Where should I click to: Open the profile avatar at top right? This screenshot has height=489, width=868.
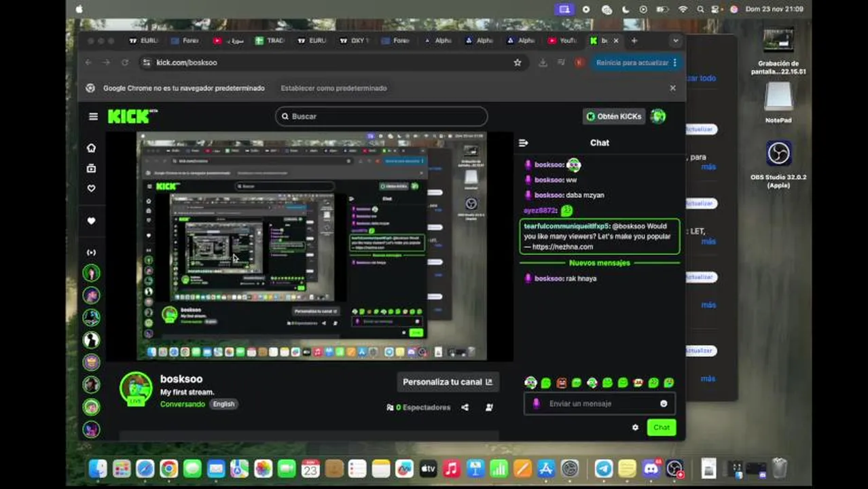coord(657,116)
